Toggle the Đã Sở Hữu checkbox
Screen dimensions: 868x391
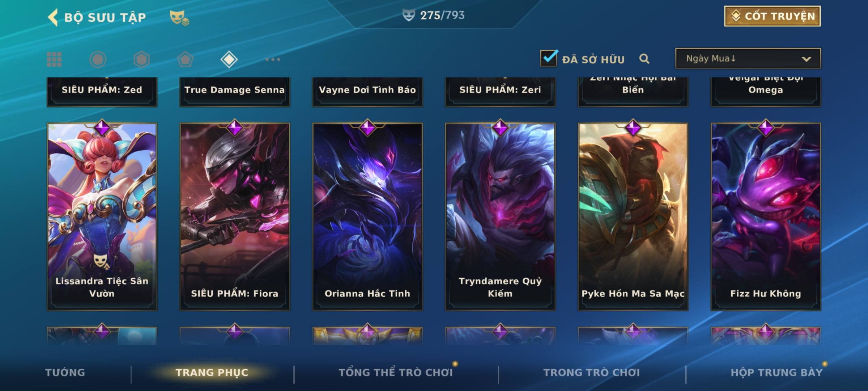(x=549, y=58)
